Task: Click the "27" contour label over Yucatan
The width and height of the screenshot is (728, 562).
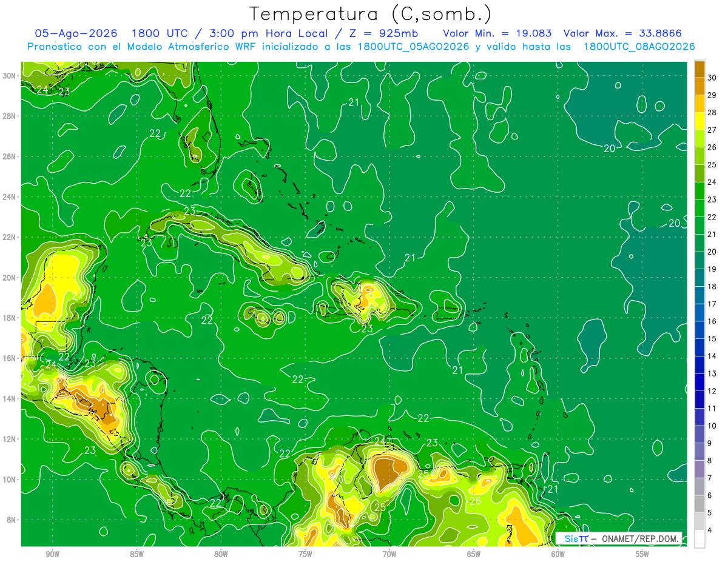Action: pyautogui.click(x=78, y=296)
